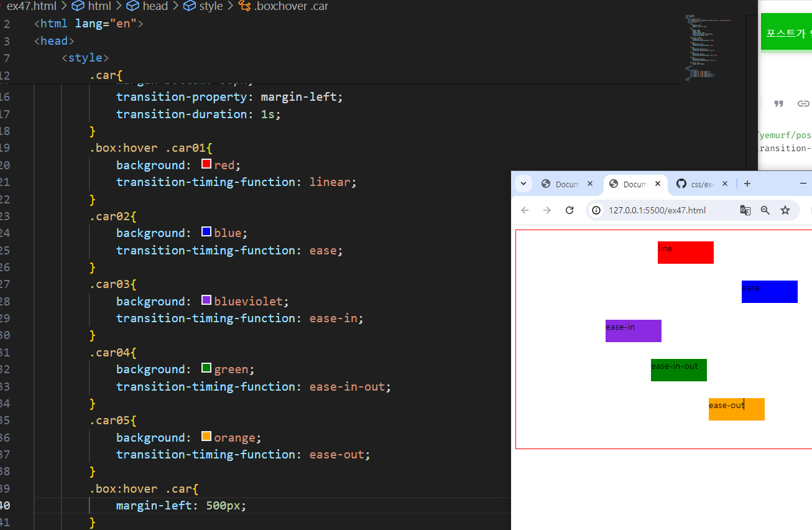The height and width of the screenshot is (530, 812).
Task: Reload the ex47.html page
Action: click(x=570, y=210)
